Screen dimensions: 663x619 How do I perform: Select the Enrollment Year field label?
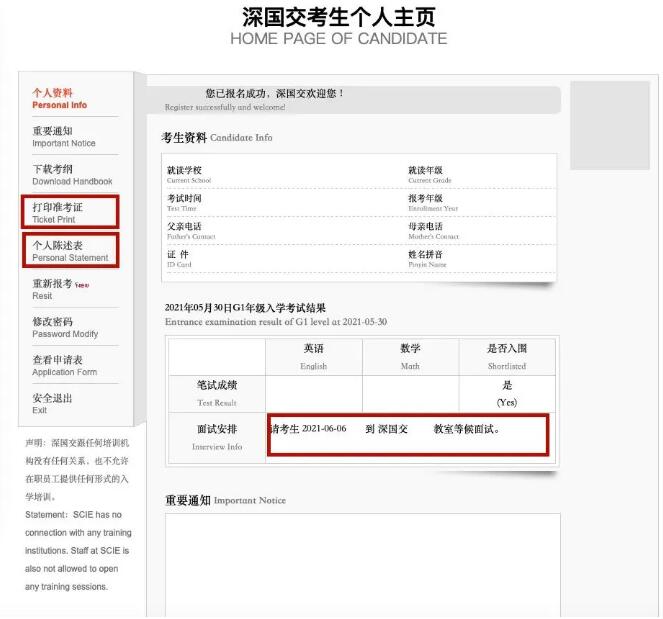pos(433,203)
